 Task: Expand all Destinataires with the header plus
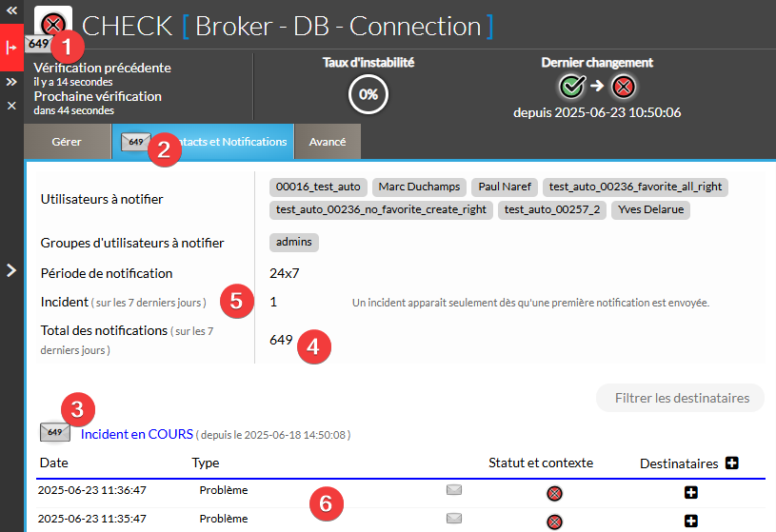coord(732,463)
